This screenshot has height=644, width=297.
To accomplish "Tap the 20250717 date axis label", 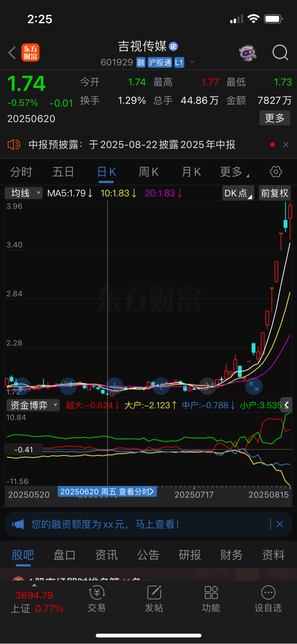I will [194, 495].
